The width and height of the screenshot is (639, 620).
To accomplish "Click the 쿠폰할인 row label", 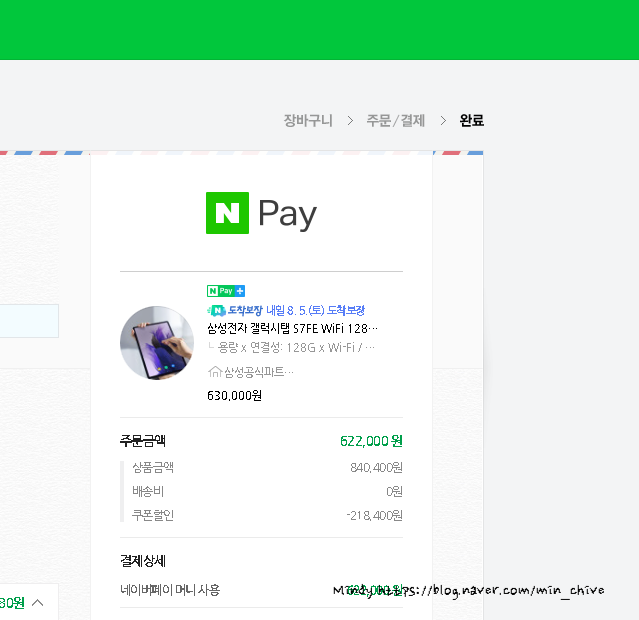I will pyautogui.click(x=153, y=515).
